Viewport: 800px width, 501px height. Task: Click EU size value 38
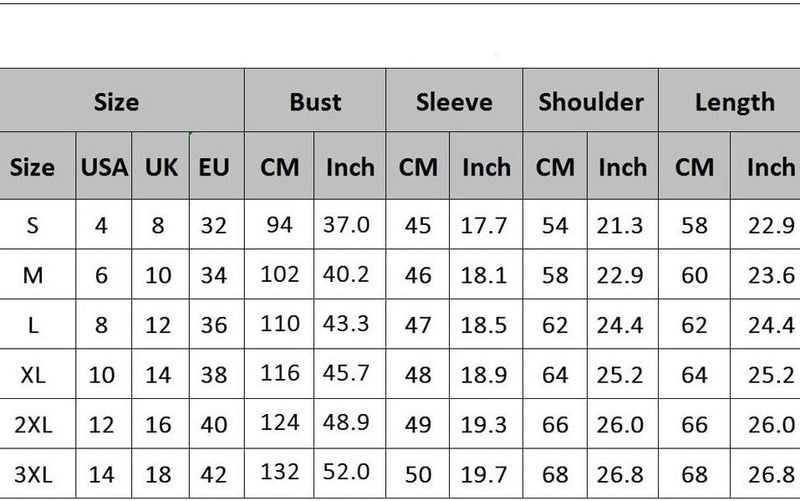[214, 374]
